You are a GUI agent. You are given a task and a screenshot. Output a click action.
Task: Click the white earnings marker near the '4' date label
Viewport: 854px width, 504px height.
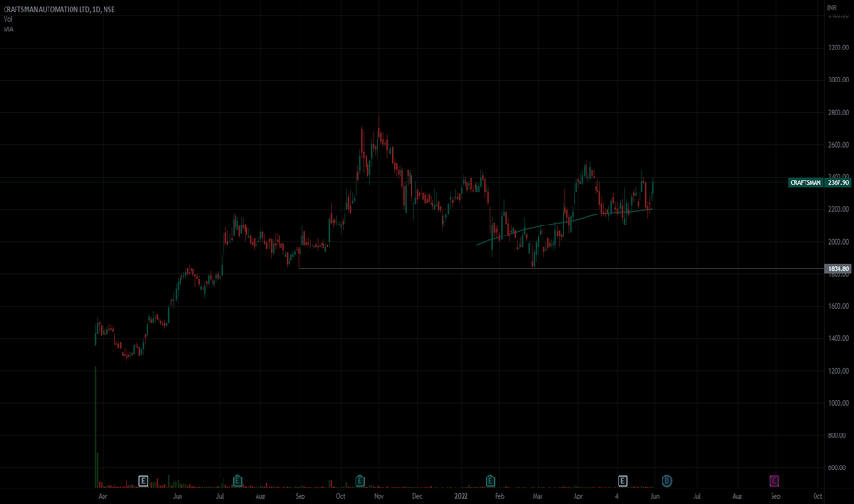[622, 480]
